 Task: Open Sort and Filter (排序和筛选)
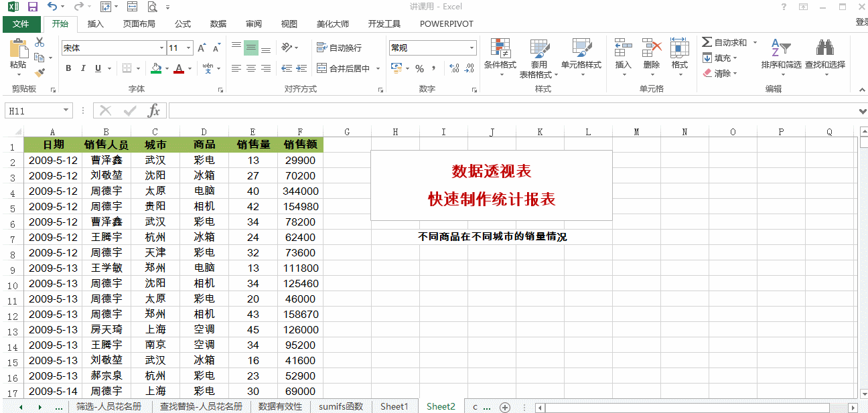[x=781, y=56]
